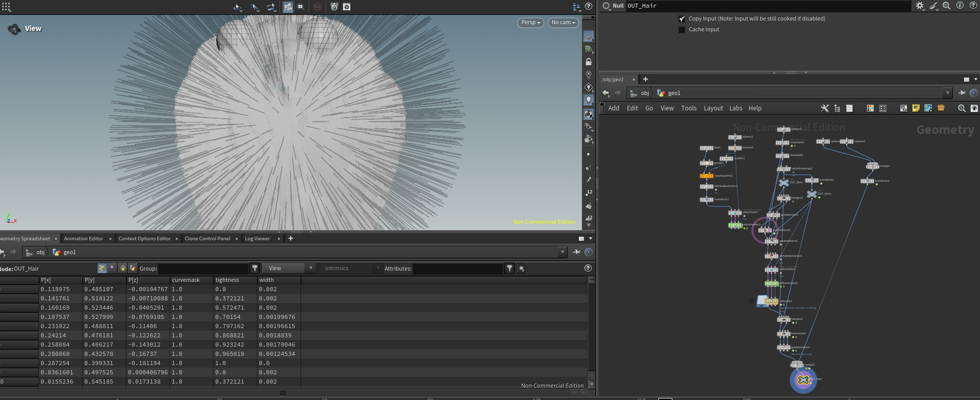Enable the Cache Input checkbox
The image size is (980, 400).
pyautogui.click(x=682, y=30)
